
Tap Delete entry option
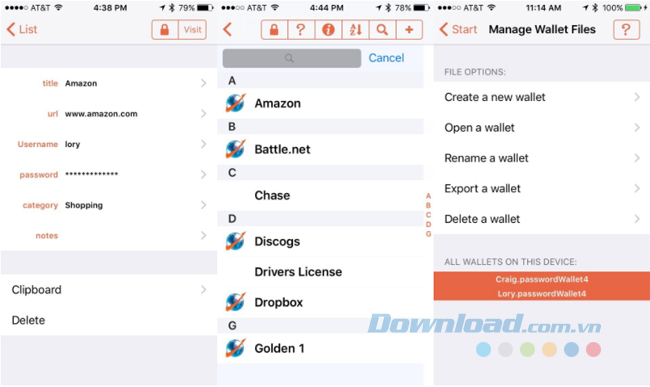click(109, 320)
